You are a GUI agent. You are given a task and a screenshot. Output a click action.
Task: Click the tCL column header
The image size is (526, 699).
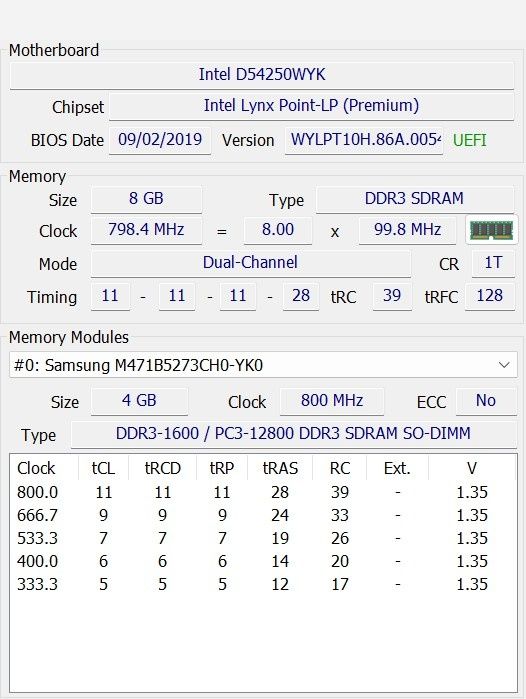pyautogui.click(x=103, y=468)
